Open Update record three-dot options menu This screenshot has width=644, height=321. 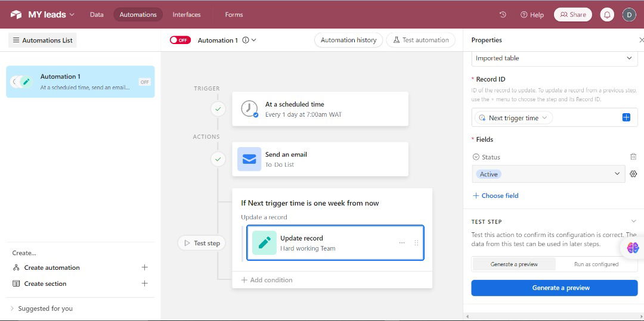402,243
